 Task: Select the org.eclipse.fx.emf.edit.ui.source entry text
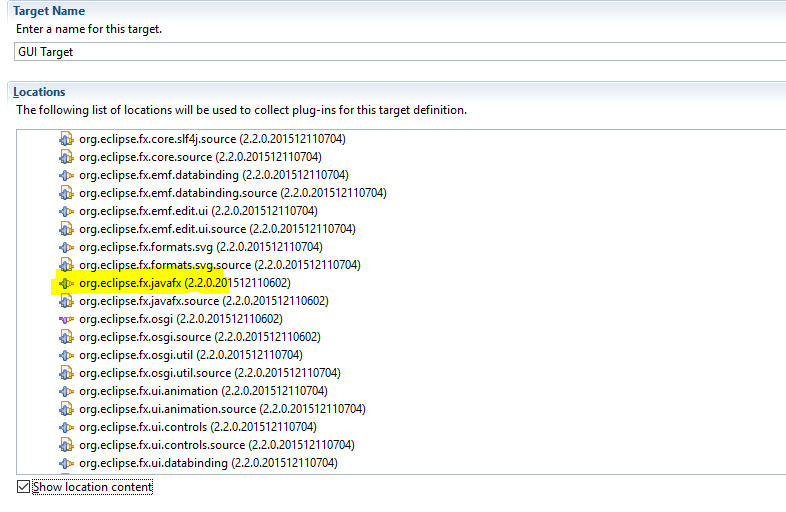click(x=217, y=229)
